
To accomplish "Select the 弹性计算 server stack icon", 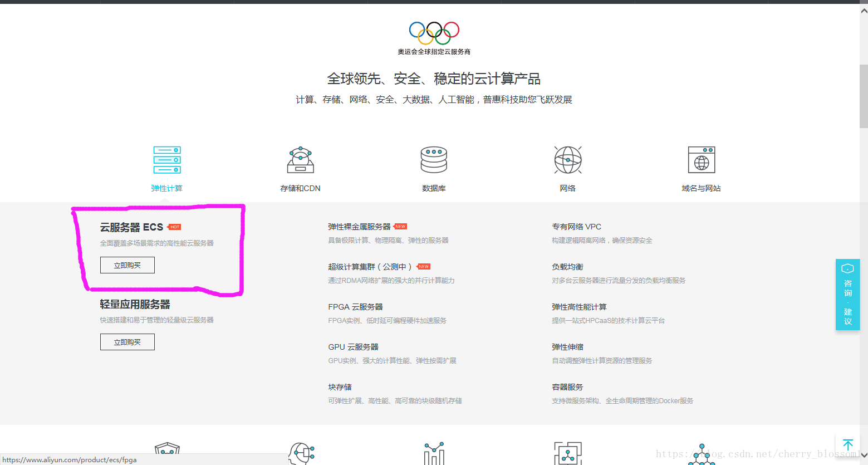I will [167, 160].
